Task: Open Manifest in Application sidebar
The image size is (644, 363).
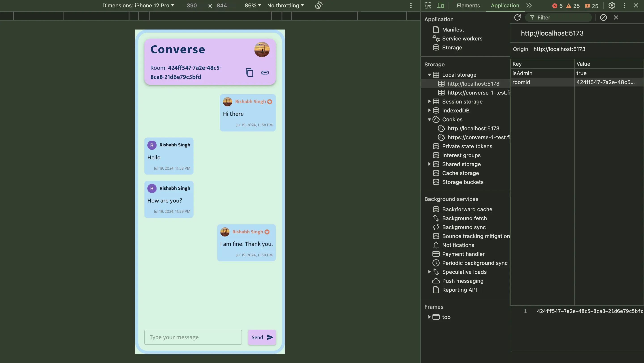Action: coord(453,30)
